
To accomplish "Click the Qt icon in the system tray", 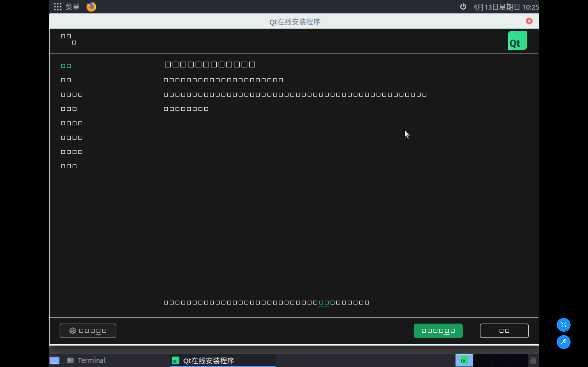I will coord(464,360).
